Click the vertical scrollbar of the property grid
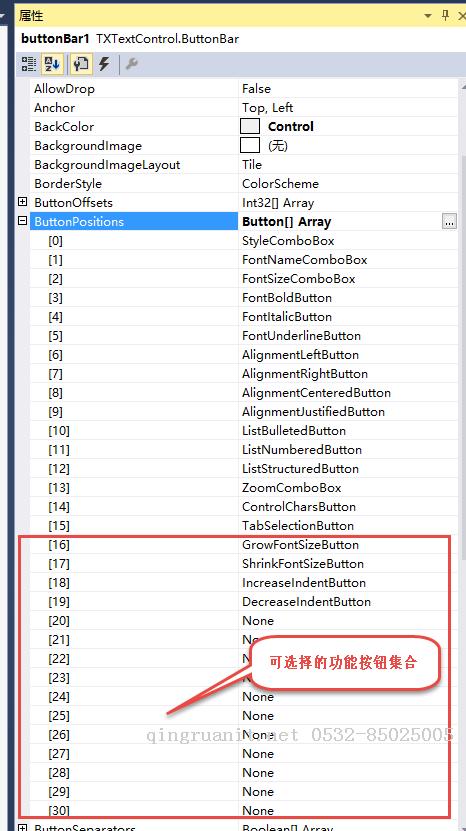Viewport: 466px width, 831px height. pyautogui.click(x=462, y=371)
